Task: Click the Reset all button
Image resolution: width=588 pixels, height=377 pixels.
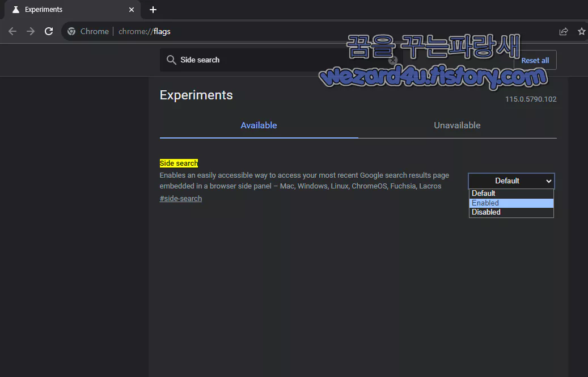Action: pos(535,60)
